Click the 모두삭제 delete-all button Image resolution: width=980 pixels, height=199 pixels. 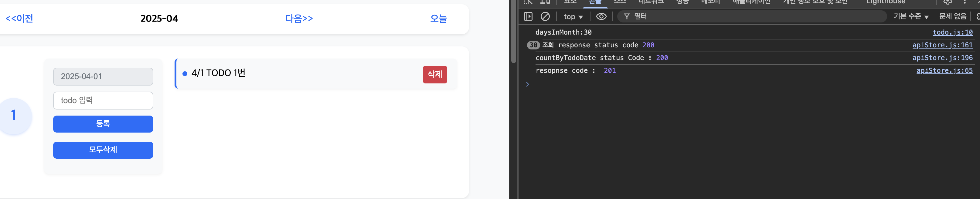(x=103, y=150)
